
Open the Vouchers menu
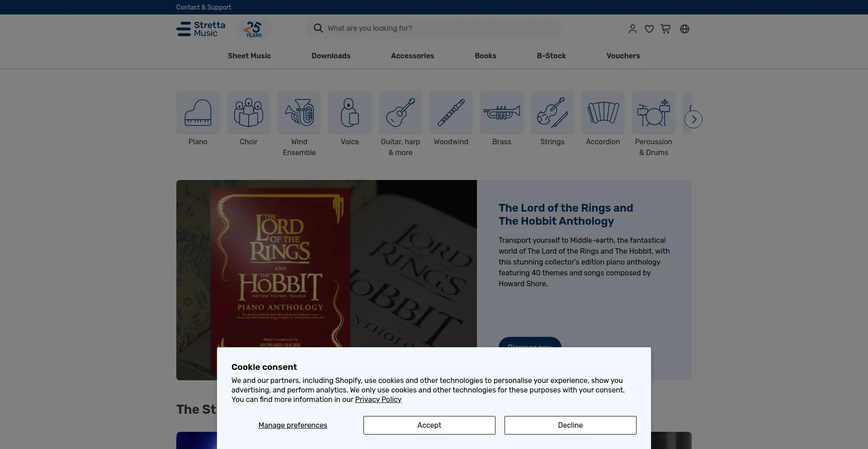click(623, 56)
